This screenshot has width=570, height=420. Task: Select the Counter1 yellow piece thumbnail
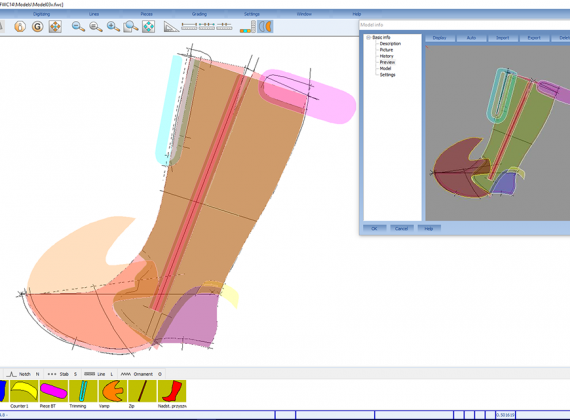(x=24, y=391)
